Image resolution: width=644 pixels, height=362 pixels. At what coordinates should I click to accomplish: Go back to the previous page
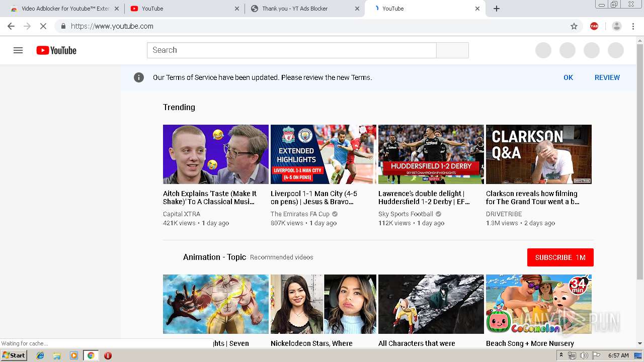[x=11, y=26]
